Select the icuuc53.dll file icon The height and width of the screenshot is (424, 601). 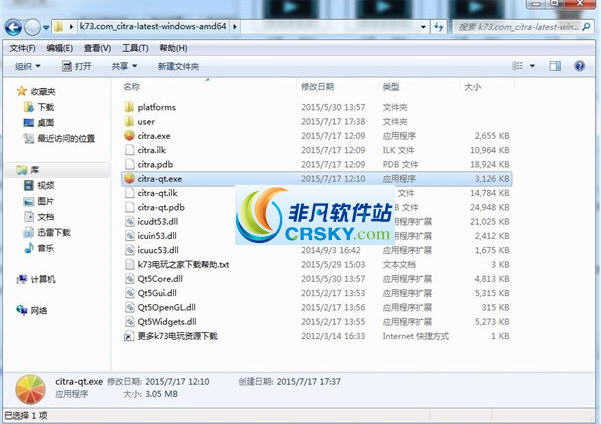[130, 250]
